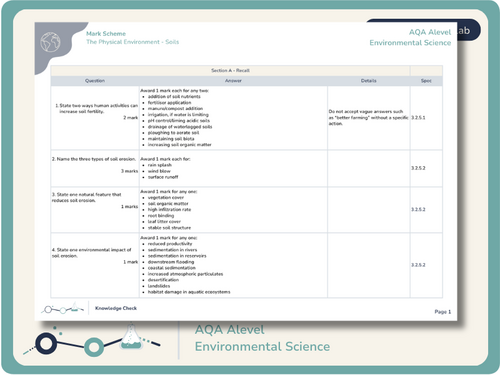Click the 'sedimentation in reservoirs' bullet
Viewport: 500px width, 375px height.
[x=177, y=256]
